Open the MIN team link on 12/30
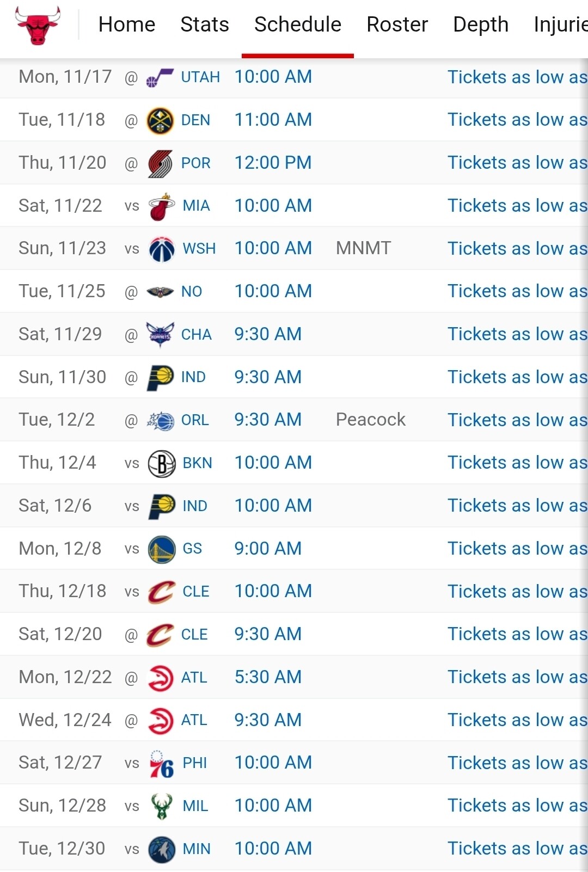This screenshot has height=872, width=588. pos(197,849)
